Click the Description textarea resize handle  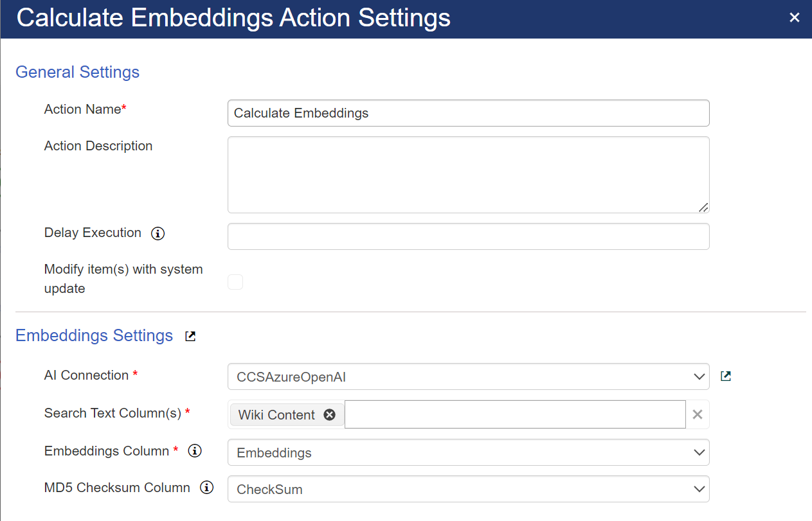(x=703, y=207)
